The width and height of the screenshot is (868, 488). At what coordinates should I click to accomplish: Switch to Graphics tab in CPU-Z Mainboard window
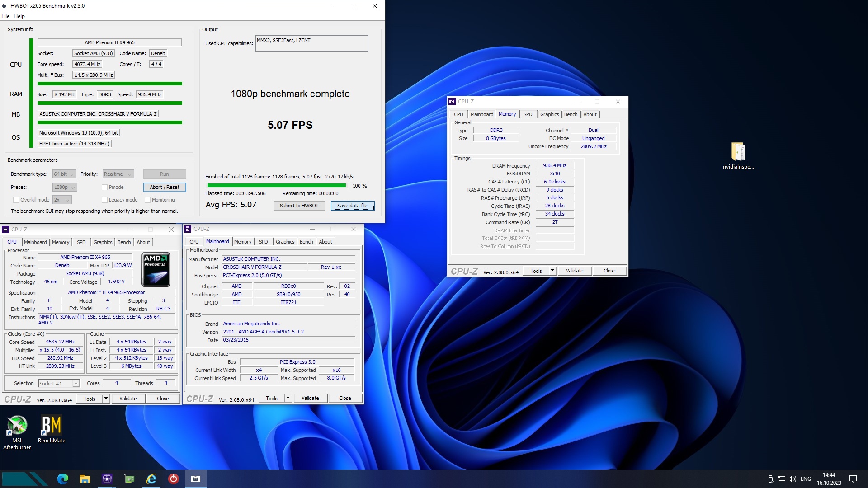tap(285, 242)
